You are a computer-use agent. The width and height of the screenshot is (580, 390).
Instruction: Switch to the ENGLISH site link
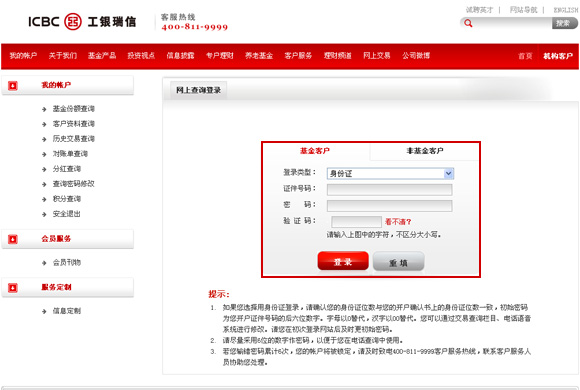pyautogui.click(x=566, y=10)
